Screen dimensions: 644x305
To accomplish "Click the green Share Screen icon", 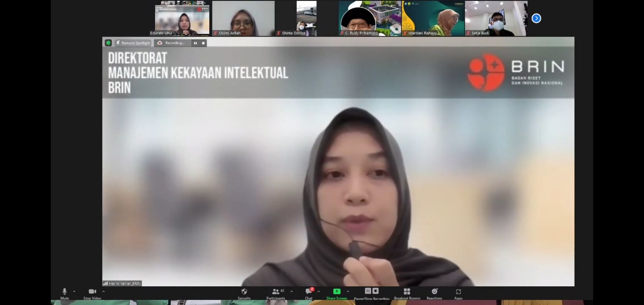I will [336, 291].
